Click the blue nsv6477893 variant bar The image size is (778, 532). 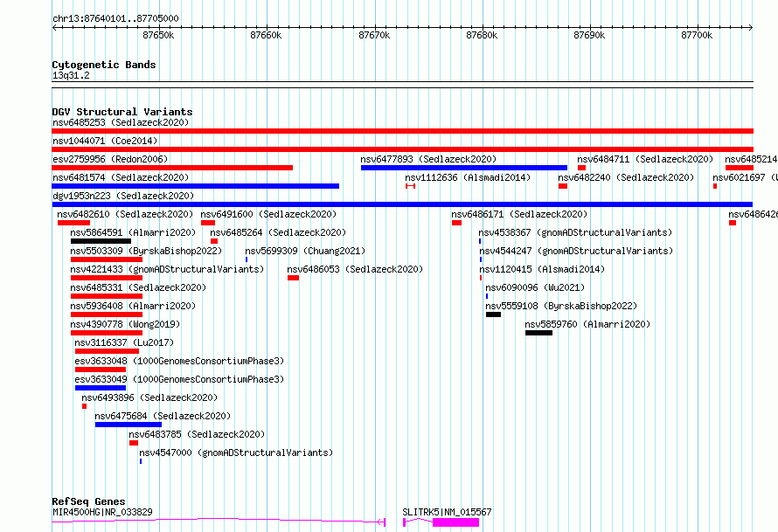click(464, 168)
